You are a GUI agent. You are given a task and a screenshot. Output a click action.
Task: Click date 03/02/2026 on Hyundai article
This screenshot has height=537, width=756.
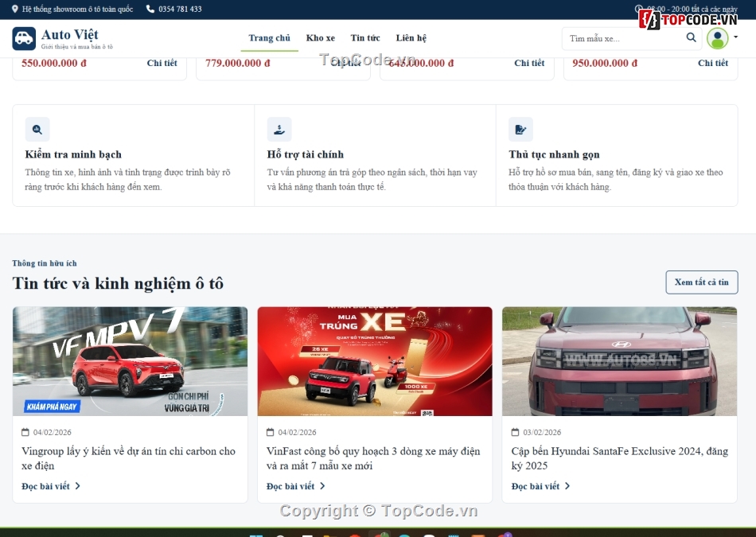click(x=542, y=433)
